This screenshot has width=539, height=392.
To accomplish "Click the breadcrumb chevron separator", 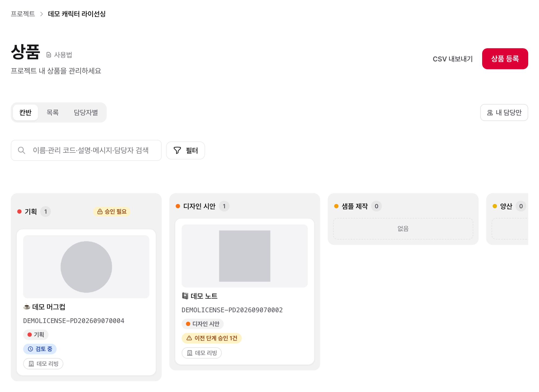I will (x=42, y=14).
